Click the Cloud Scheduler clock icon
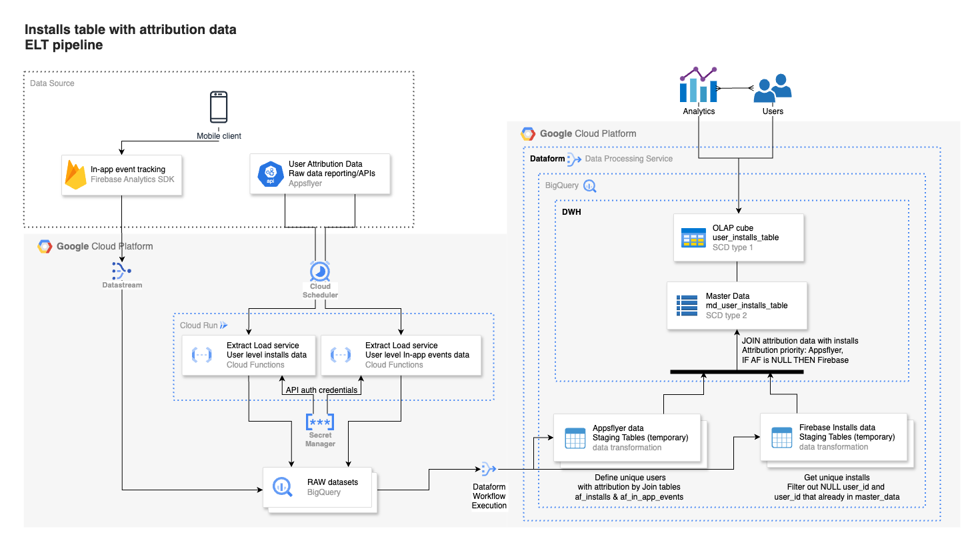Viewport: 980px width, 547px height. (320, 271)
